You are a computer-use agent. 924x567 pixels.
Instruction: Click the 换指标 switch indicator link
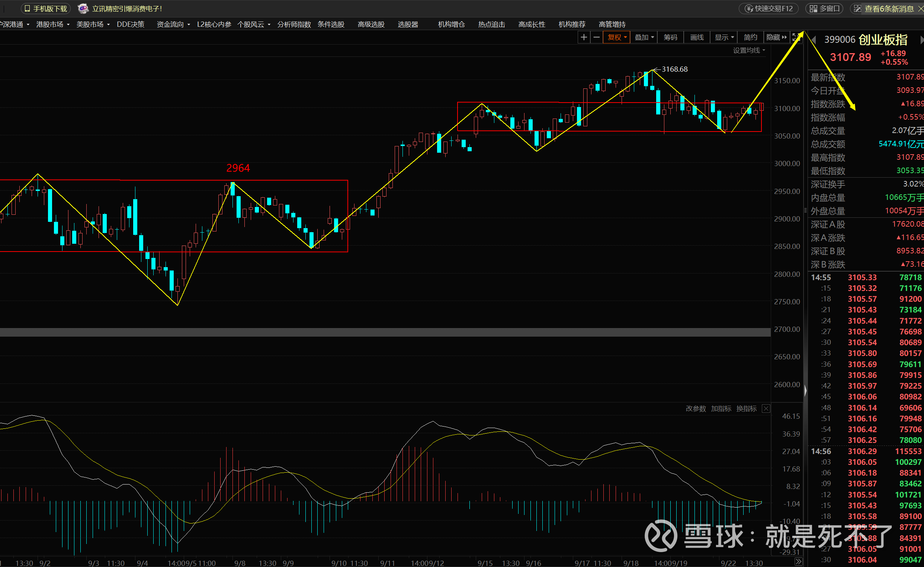tap(746, 409)
